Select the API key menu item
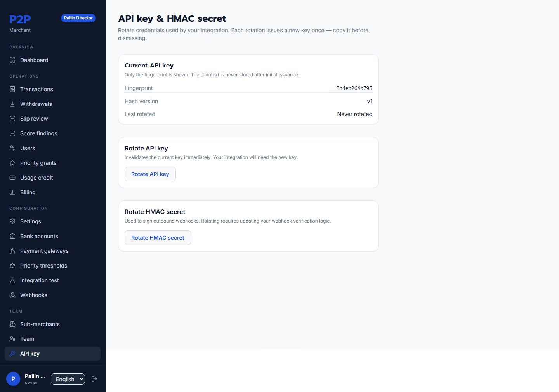The width and height of the screenshot is (559, 392). 52,354
